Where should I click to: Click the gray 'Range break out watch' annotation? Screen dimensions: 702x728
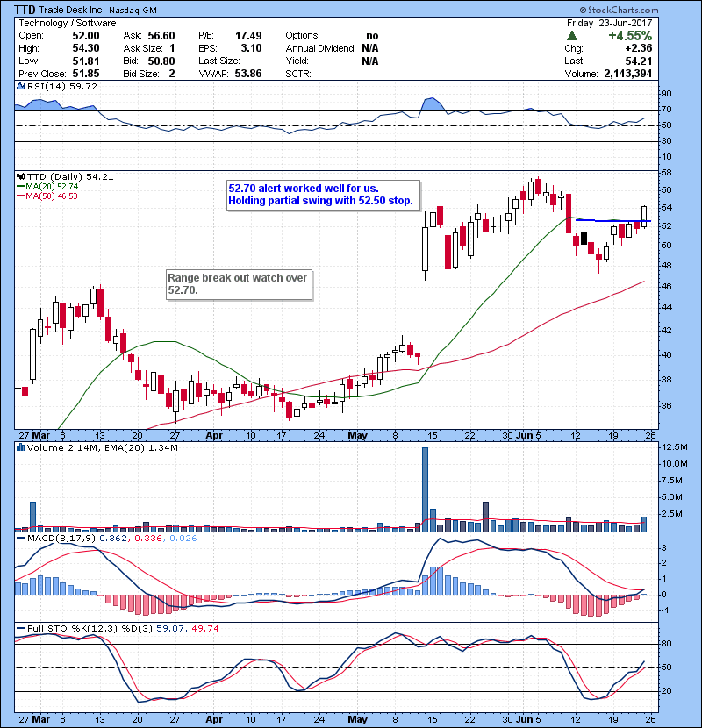(x=240, y=284)
